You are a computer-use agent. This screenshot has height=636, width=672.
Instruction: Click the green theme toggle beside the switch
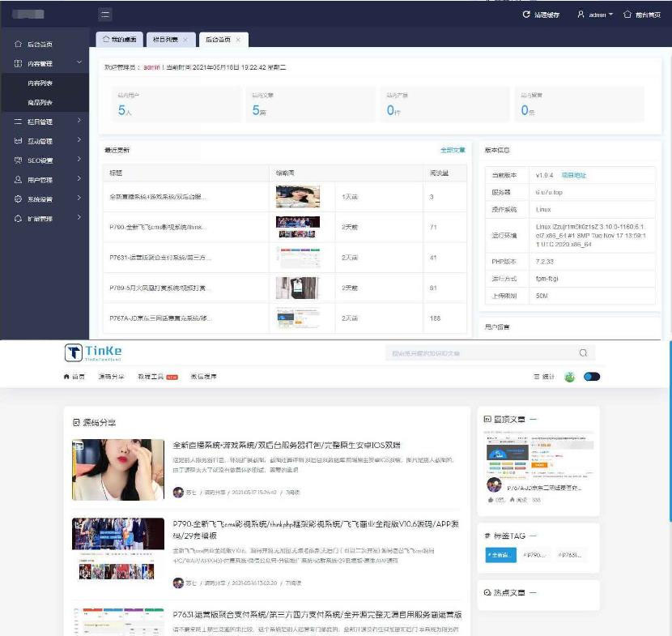(x=570, y=378)
